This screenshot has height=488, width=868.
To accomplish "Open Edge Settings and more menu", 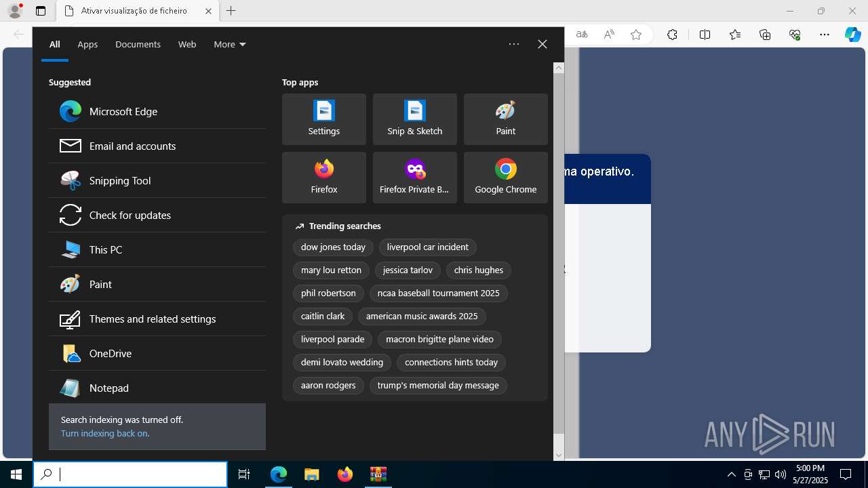I will point(825,35).
